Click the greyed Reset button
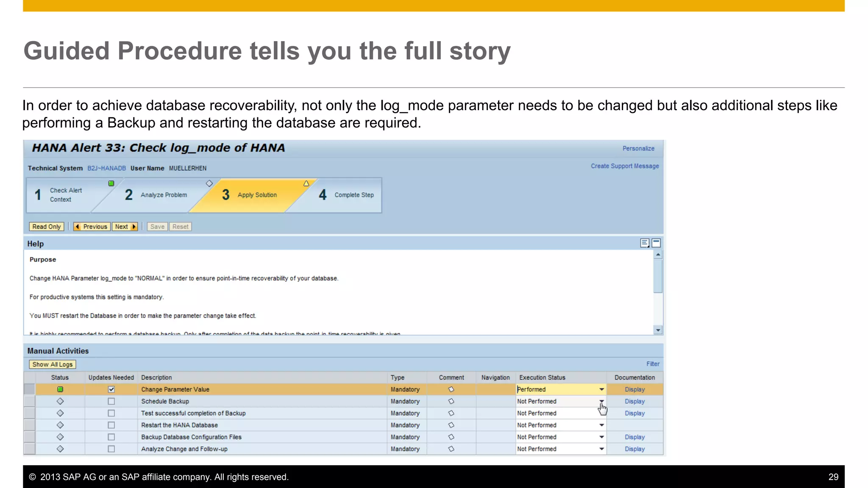868x488 pixels. pyautogui.click(x=181, y=227)
